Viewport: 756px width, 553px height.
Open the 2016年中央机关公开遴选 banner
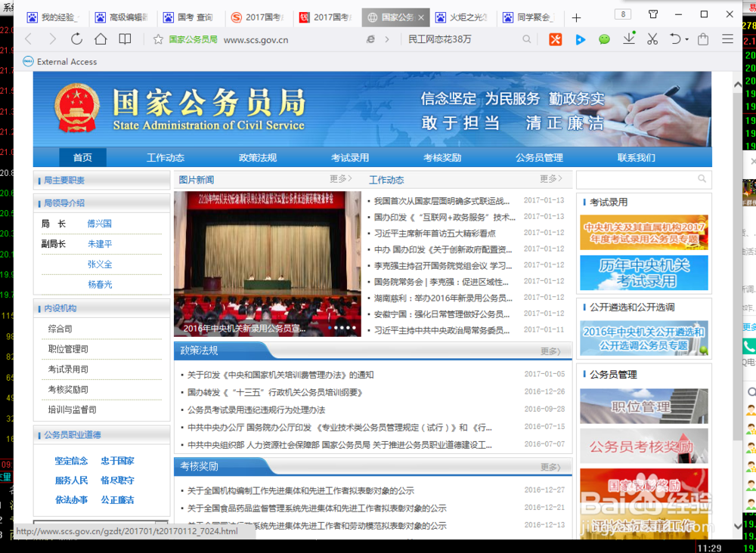pyautogui.click(x=643, y=338)
